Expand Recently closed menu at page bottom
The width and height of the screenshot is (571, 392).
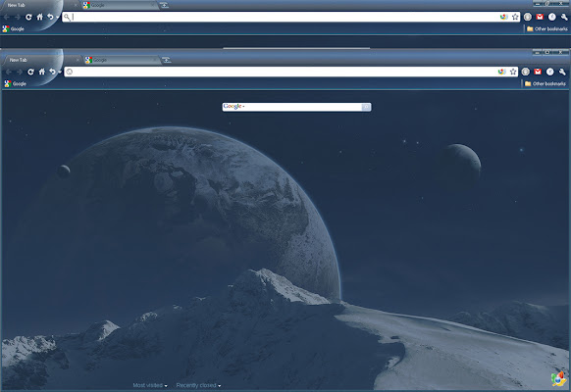click(x=198, y=385)
